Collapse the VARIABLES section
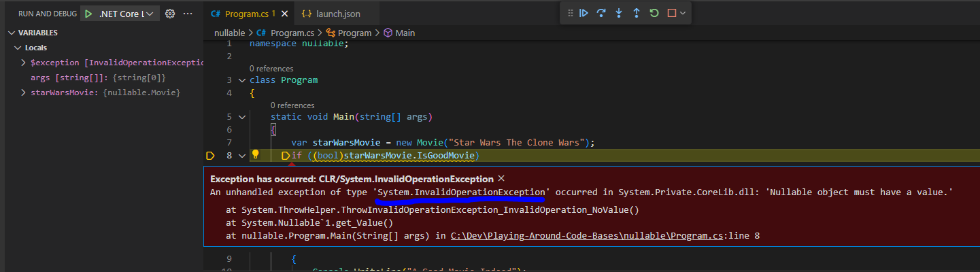The width and height of the screenshot is (980, 272). 12,33
